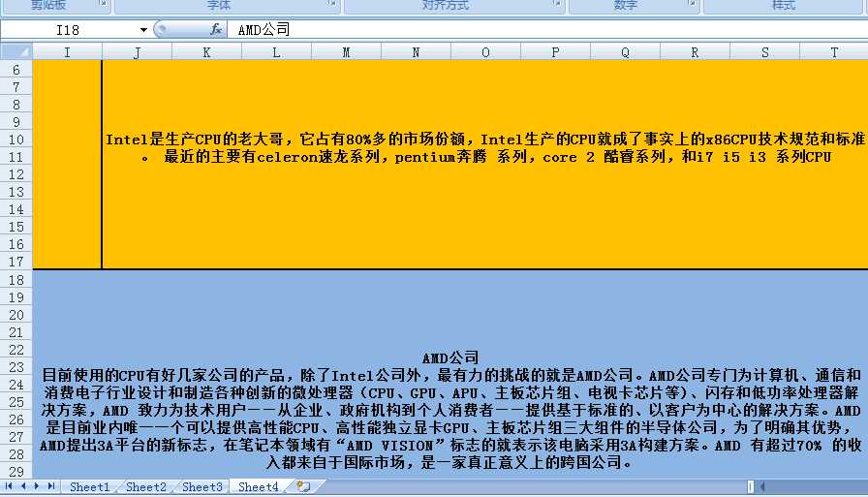Select column J header

[138, 52]
